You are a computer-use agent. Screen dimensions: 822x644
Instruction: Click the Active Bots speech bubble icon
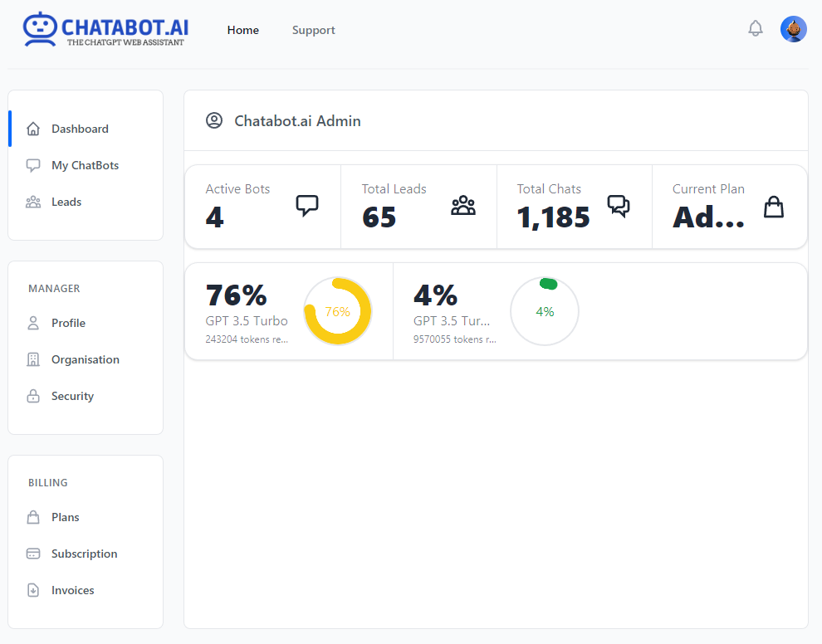click(x=307, y=205)
